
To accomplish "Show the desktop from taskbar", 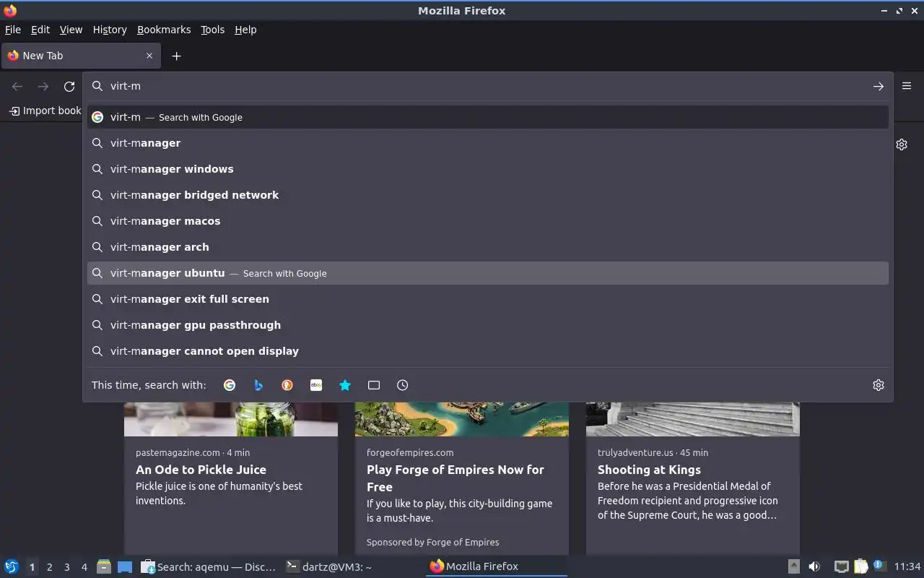I will (x=125, y=566).
